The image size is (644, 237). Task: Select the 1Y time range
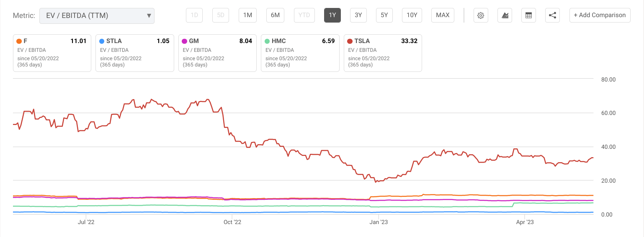pos(332,15)
